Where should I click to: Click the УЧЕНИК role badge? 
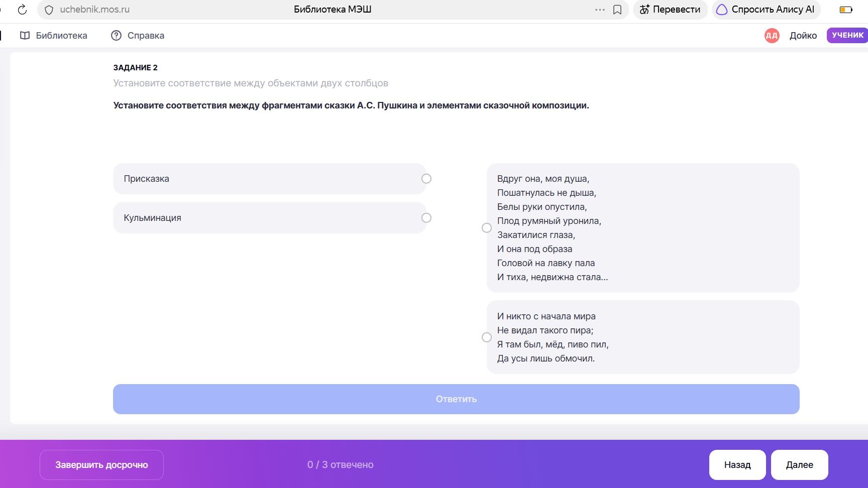(x=847, y=35)
